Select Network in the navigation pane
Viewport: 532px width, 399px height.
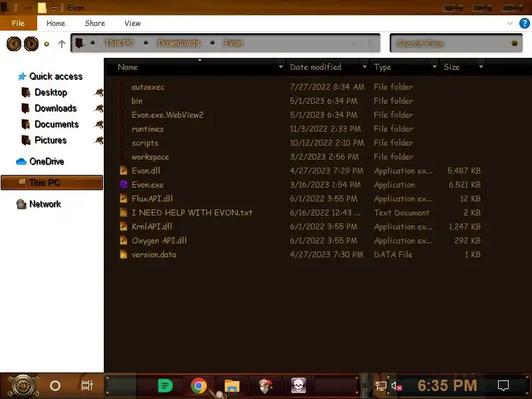tap(39, 204)
